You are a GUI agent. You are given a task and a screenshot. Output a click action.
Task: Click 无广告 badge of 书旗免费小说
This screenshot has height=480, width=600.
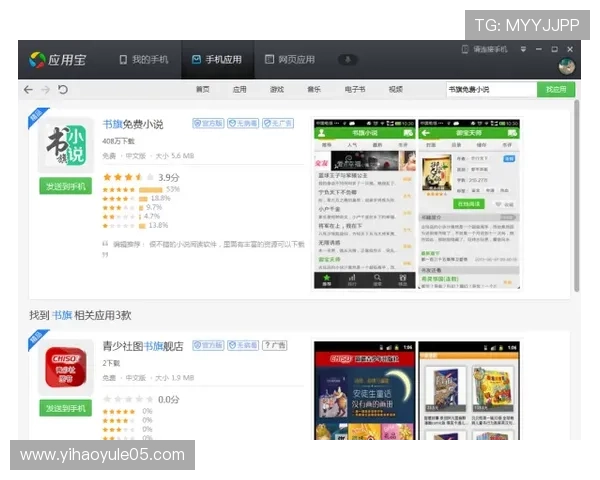click(278, 123)
